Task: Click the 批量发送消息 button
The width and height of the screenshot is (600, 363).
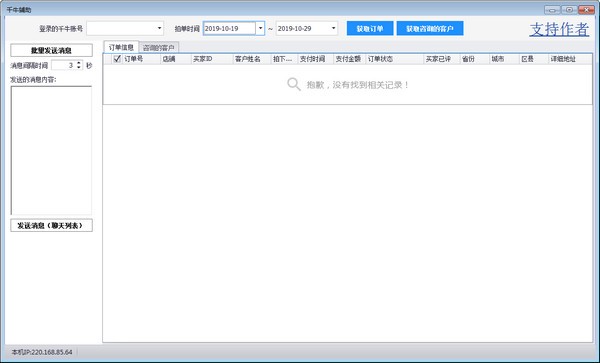Action: pos(51,50)
